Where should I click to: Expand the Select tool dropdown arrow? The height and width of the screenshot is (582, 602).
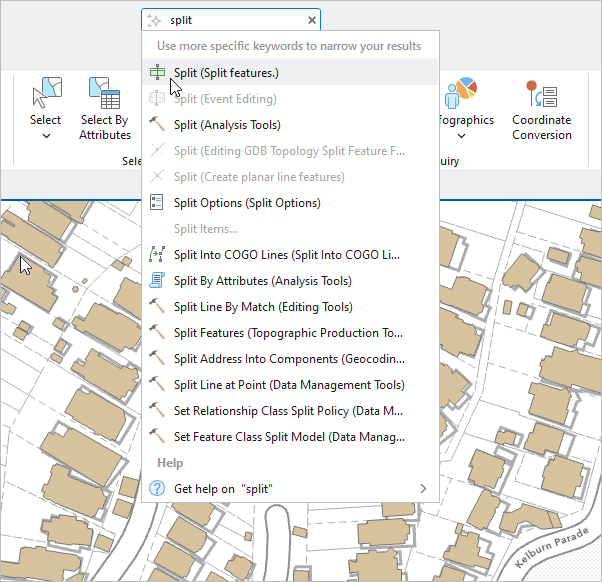click(46, 136)
